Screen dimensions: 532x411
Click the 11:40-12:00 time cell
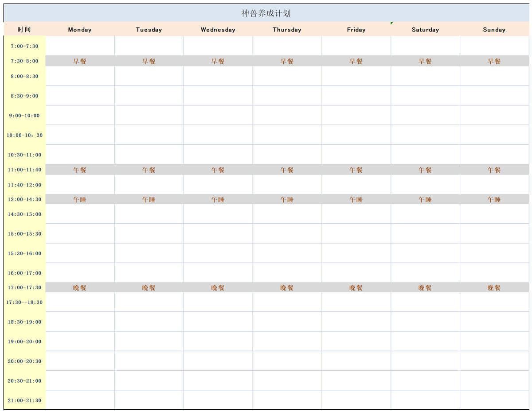click(x=24, y=185)
